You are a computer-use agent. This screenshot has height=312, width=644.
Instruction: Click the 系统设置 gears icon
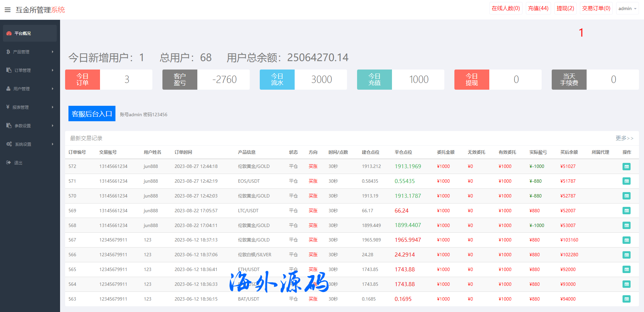point(9,144)
